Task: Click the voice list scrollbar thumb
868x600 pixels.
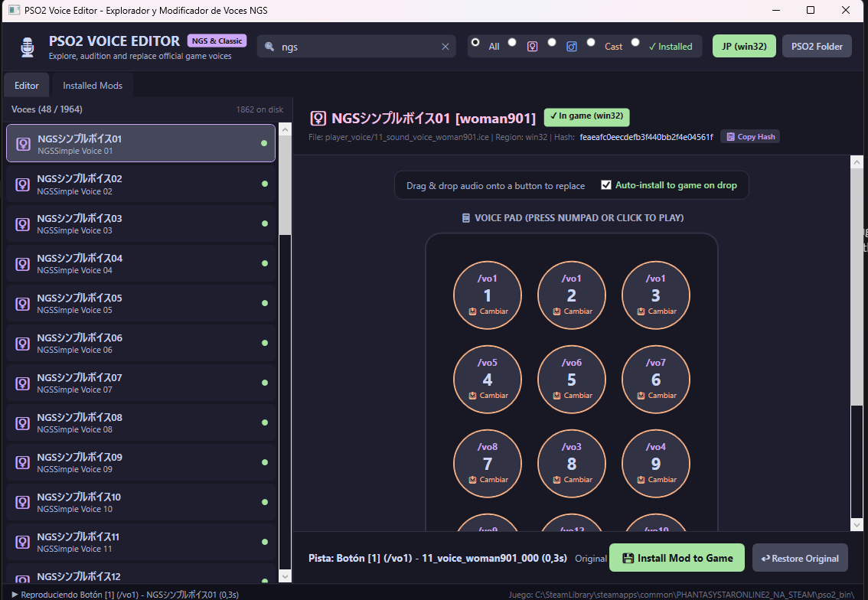Action: tap(285, 185)
